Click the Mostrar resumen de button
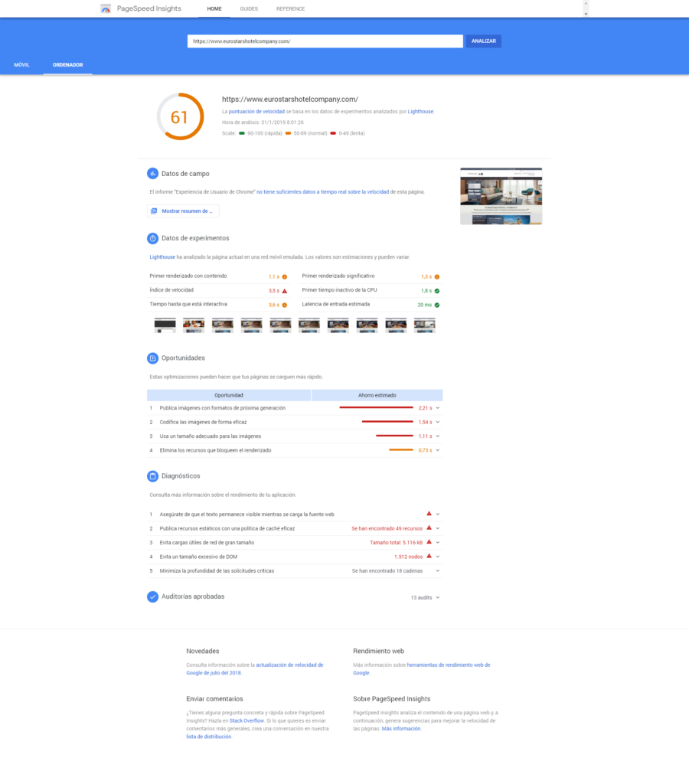689x784 pixels. 183,211
